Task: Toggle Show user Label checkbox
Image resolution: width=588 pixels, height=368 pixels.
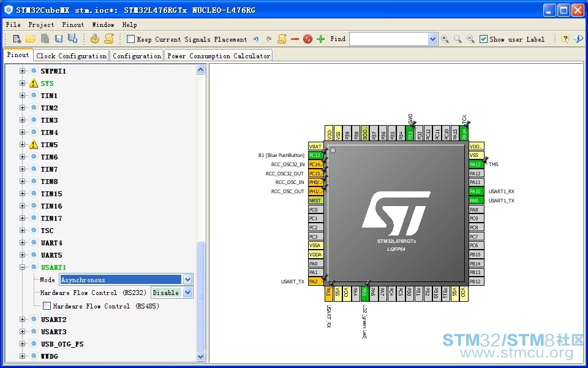Action: (484, 39)
